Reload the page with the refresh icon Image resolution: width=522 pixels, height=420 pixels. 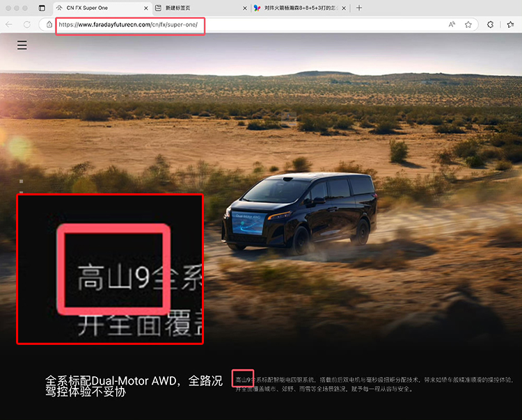27,24
